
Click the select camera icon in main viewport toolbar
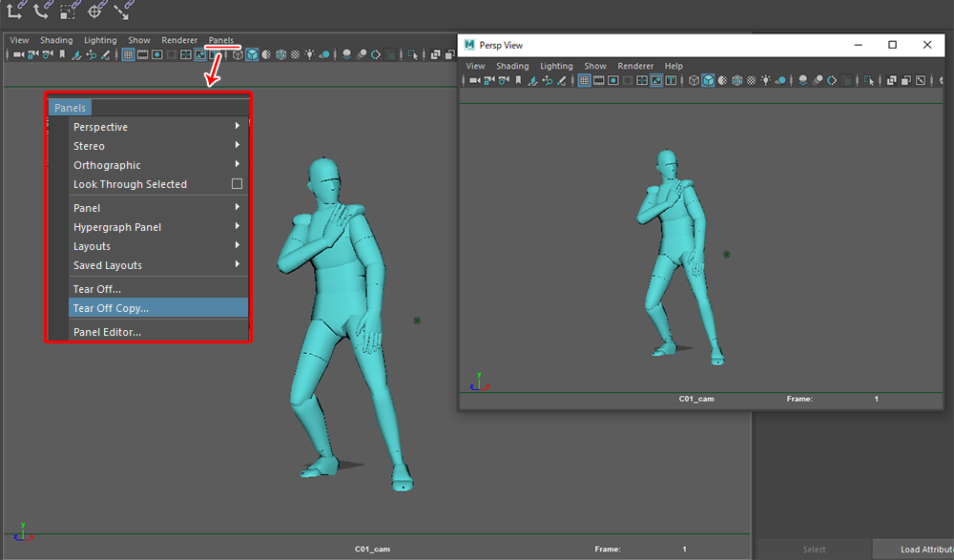click(x=18, y=54)
